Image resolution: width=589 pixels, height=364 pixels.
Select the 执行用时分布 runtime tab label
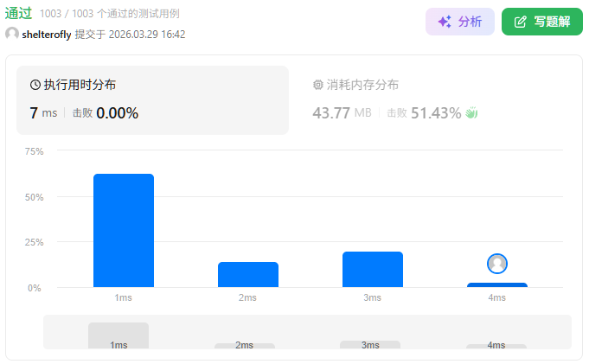coord(80,85)
